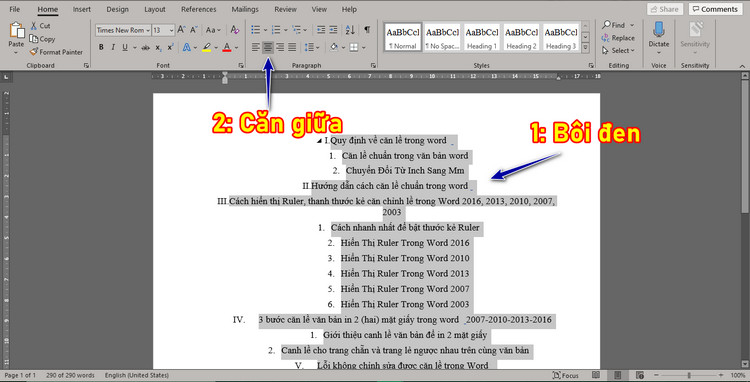Click the Increase Indent icon
Screen dimensions: 750x382
pos(333,30)
